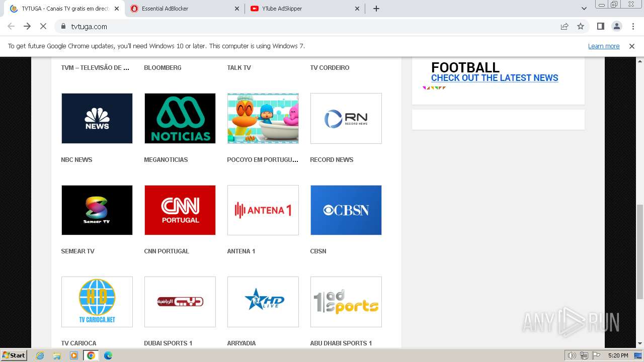Viewport: 644px width, 362px height.
Task: Close the Essential AdBlocker tab
Action: [237, 9]
